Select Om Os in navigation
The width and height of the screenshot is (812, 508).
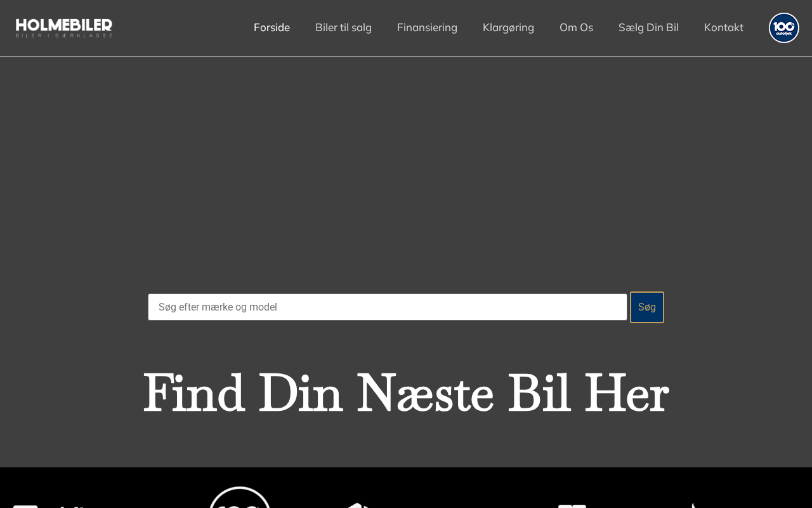click(x=576, y=27)
